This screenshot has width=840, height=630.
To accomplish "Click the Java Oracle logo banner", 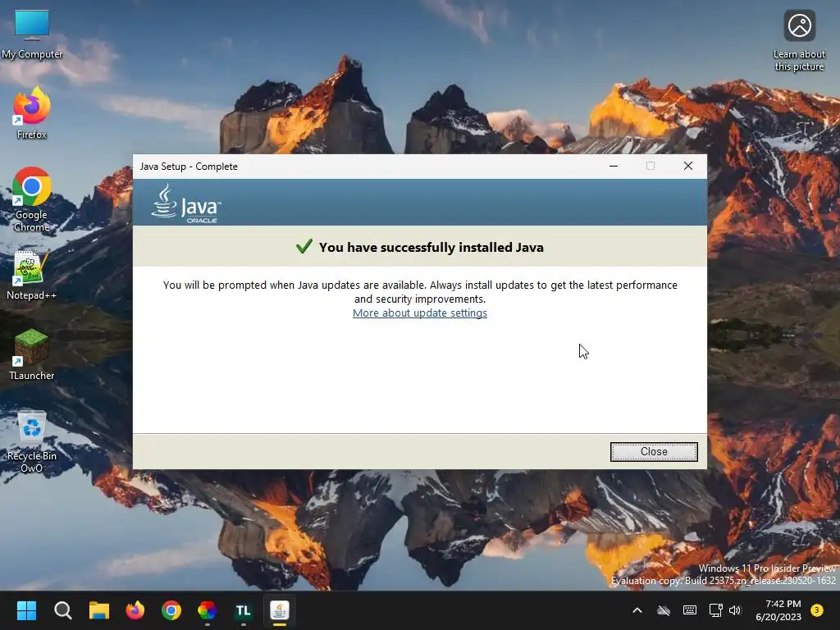I will click(x=186, y=203).
